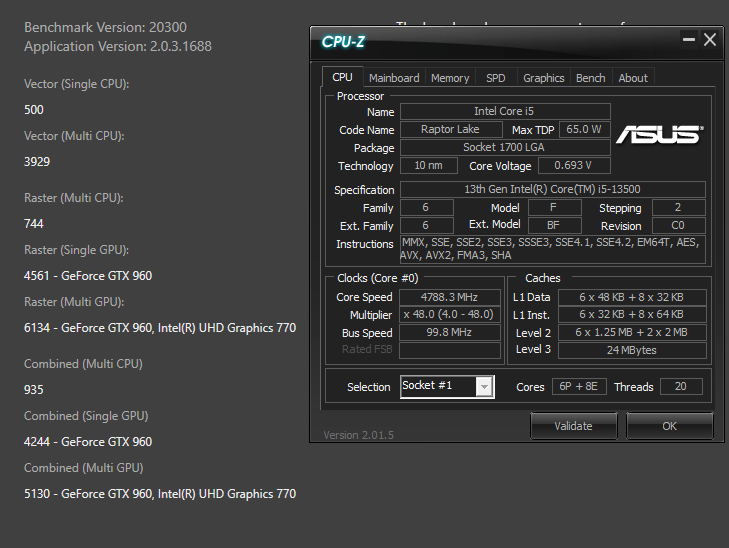Click Combined (Single GPU) result 4244 - GeForce GTX 960
729x548 pixels.
pyautogui.click(x=88, y=442)
